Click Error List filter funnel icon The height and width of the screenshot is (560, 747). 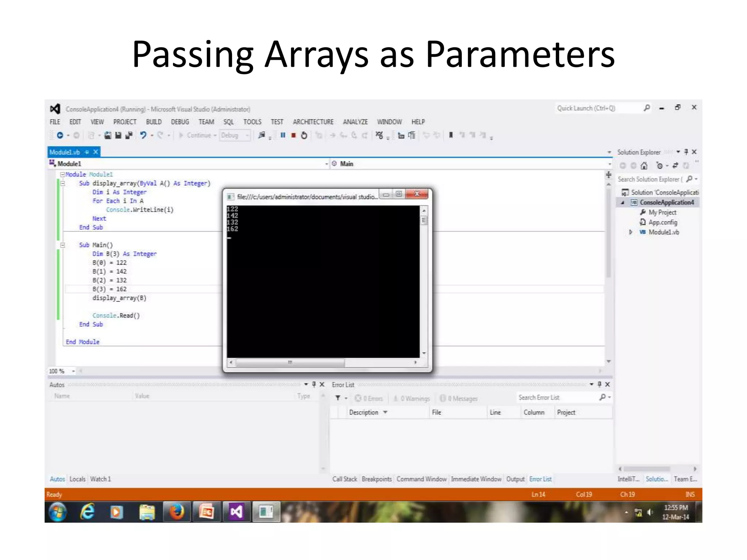[x=338, y=398]
